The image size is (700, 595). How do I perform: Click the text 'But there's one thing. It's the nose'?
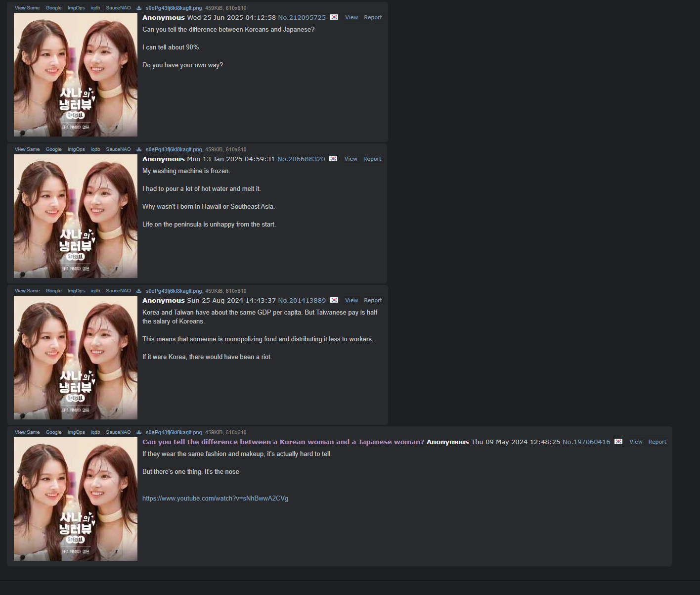tap(191, 471)
